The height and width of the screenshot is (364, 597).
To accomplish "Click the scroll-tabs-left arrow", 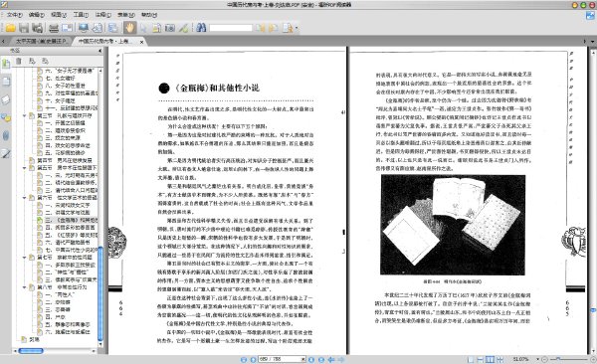I will (3, 41).
